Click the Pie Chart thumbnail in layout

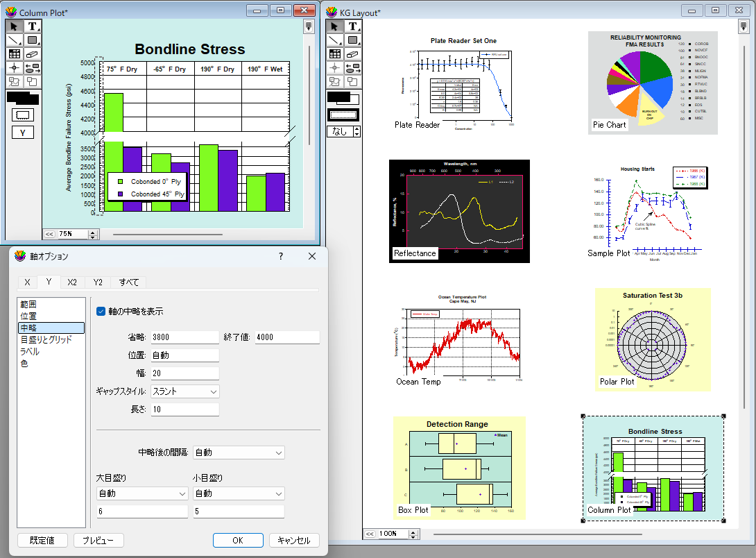(x=652, y=82)
